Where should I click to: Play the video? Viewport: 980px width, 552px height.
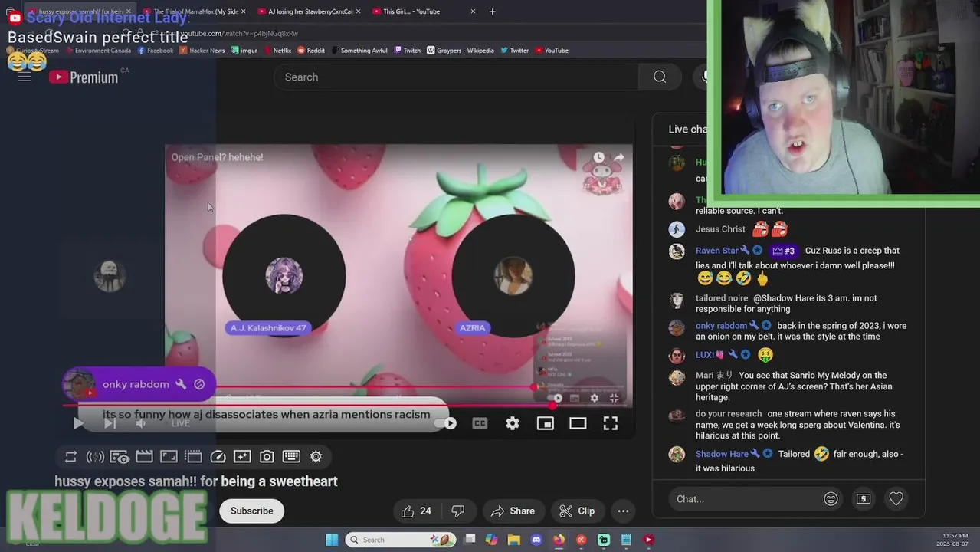pos(77,423)
